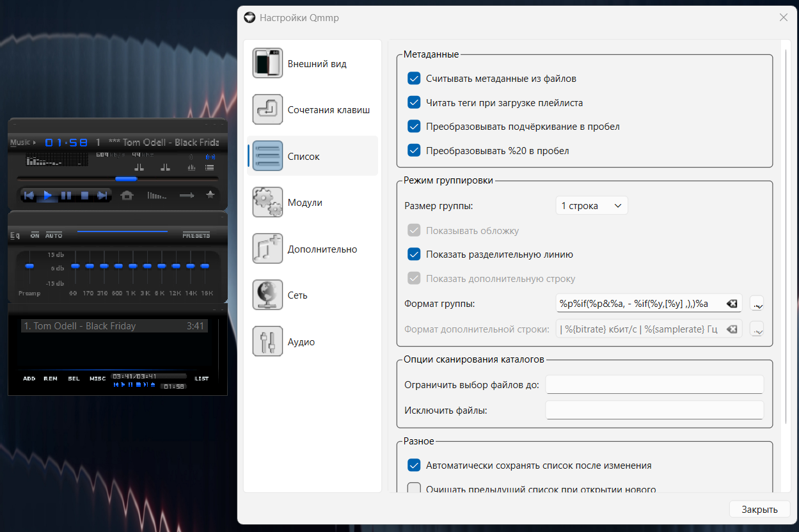This screenshot has width=799, height=532.
Task: Expand the Формат группы options menu button
Action: pos(756,304)
